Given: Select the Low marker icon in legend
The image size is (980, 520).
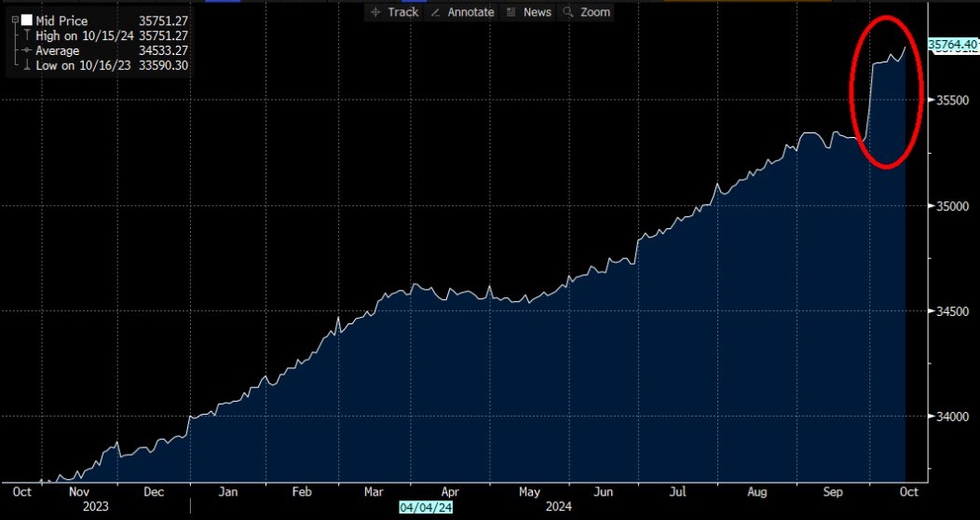Looking at the screenshot, I should (x=26, y=65).
